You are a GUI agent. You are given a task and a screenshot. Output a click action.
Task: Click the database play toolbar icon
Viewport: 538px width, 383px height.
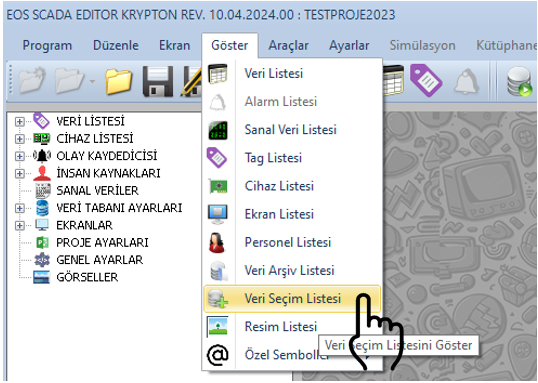(x=519, y=81)
